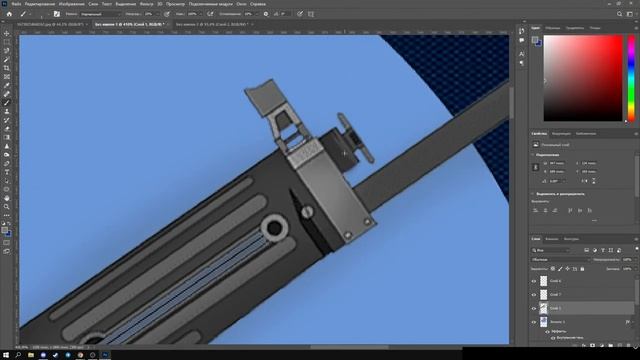The height and width of the screenshot is (360, 640).
Task: Toggle lock image pixels brush icon
Action: coord(560,269)
